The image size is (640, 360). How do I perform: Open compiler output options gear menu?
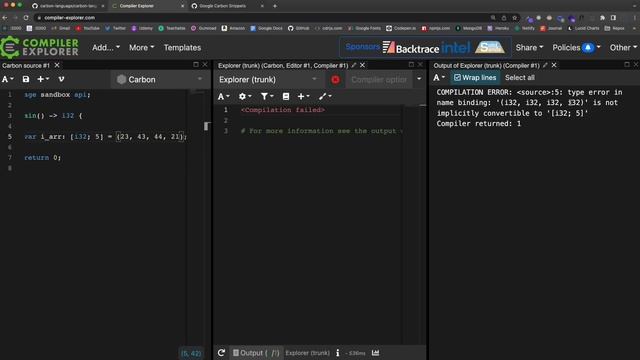pyautogui.click(x=244, y=96)
